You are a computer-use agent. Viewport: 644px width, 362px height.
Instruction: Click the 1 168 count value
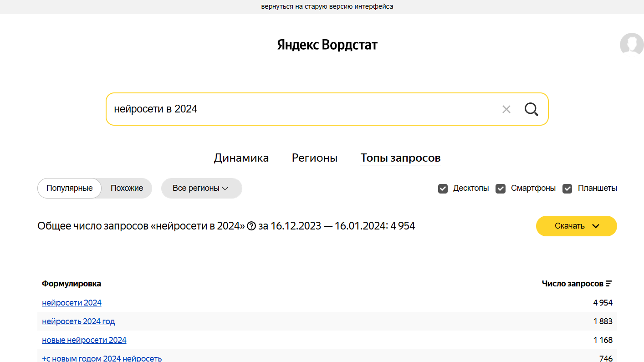point(603,340)
